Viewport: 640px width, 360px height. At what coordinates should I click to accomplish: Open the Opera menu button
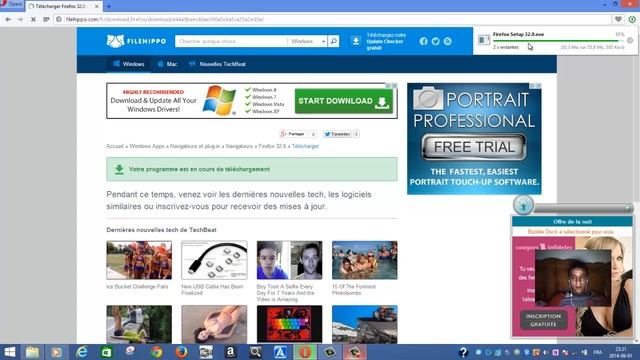(x=11, y=4)
